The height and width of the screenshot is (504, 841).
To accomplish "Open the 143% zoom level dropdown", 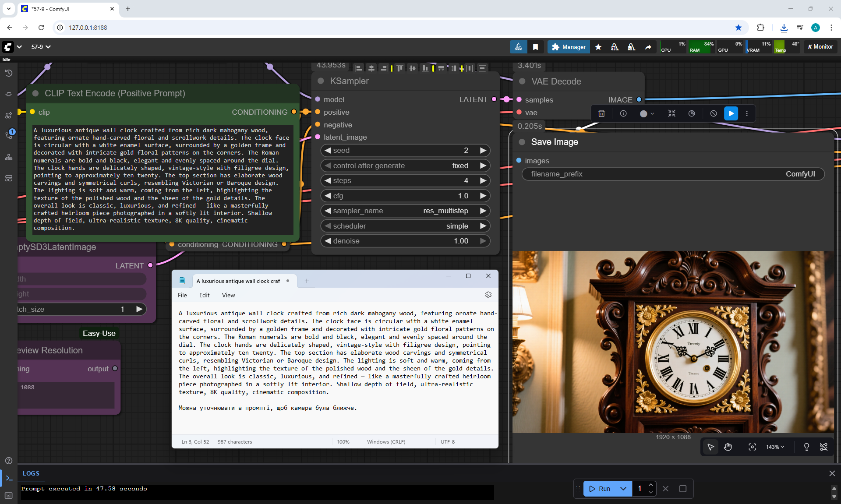I will click(775, 447).
